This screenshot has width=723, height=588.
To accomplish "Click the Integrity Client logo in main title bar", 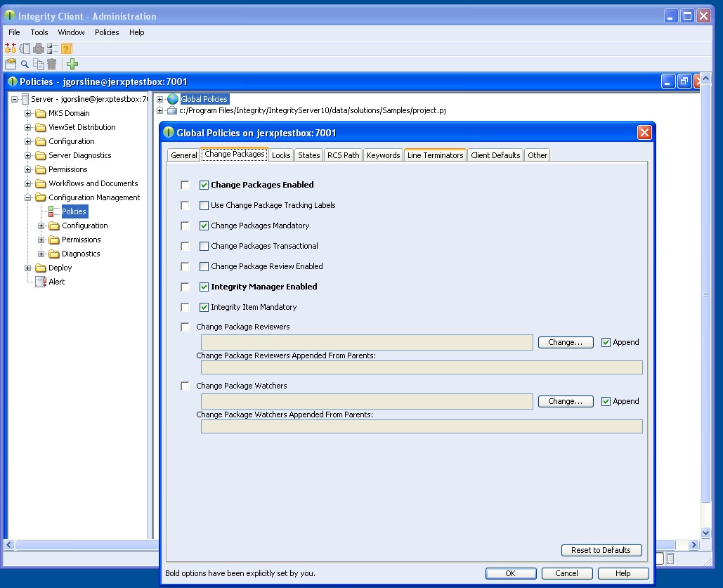I will (10, 15).
